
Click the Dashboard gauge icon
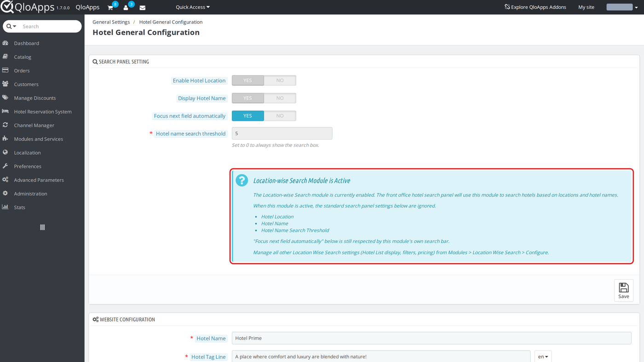(6, 43)
